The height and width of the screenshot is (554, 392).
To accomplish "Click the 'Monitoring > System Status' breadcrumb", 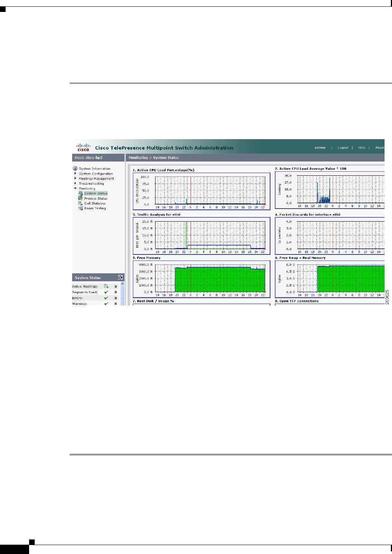I will click(x=154, y=158).
